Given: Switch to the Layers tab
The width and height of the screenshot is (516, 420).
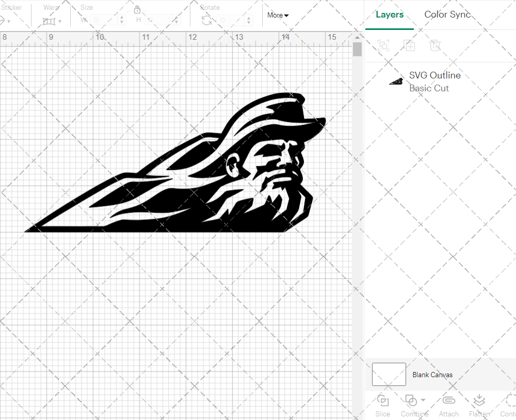Looking at the screenshot, I should [390, 14].
